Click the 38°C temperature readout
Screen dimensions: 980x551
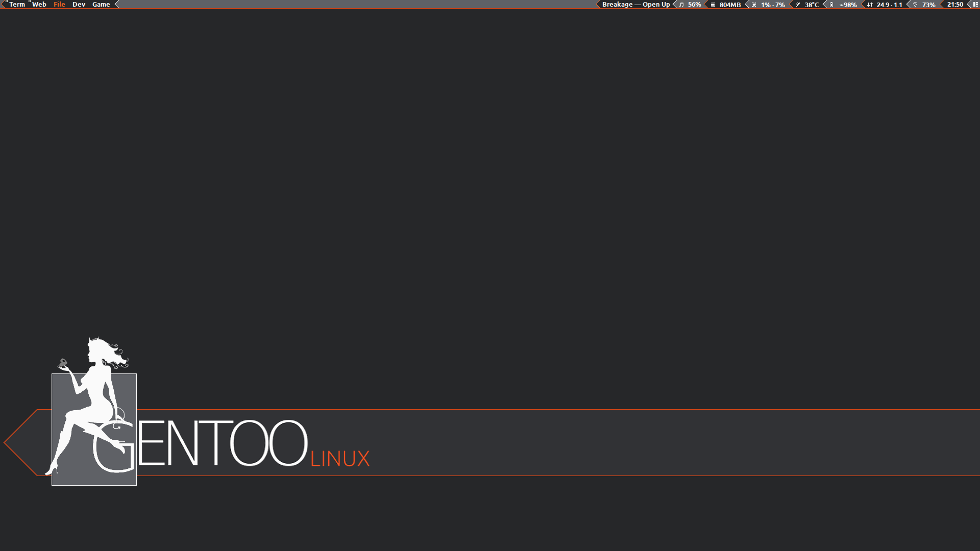point(812,5)
